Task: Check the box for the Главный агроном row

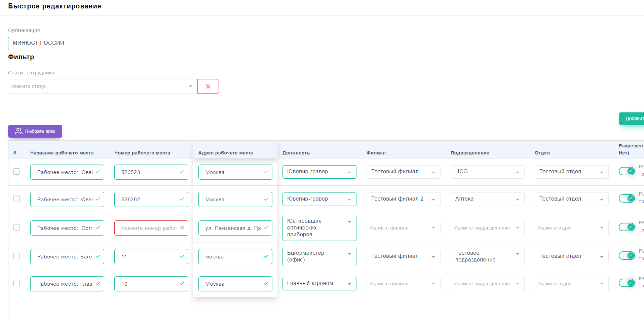Action: 16,283
